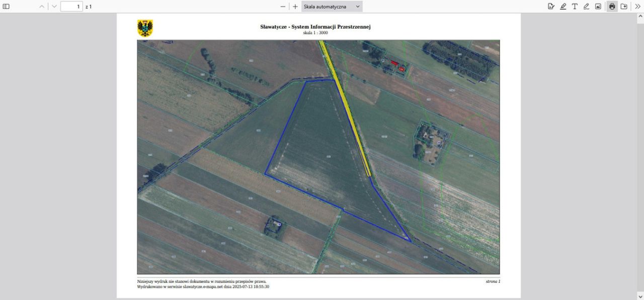Go to the previous page
Screen dimensions: 644x300
(42, 7)
